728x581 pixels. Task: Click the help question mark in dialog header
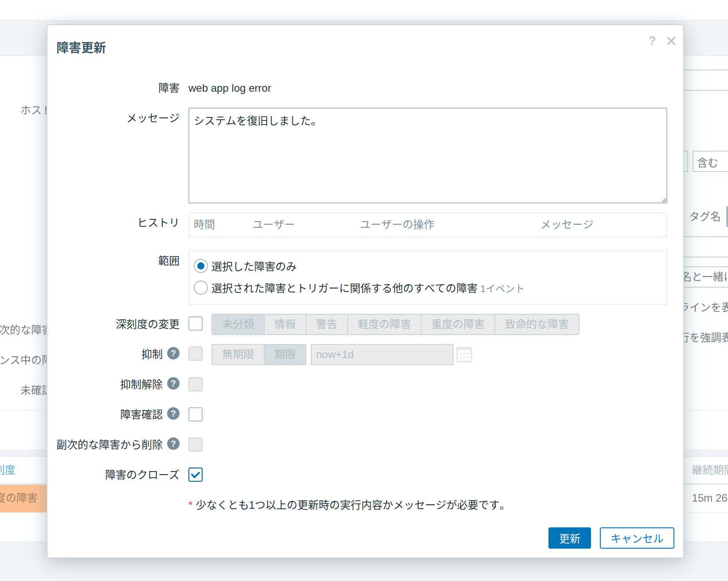[652, 41]
